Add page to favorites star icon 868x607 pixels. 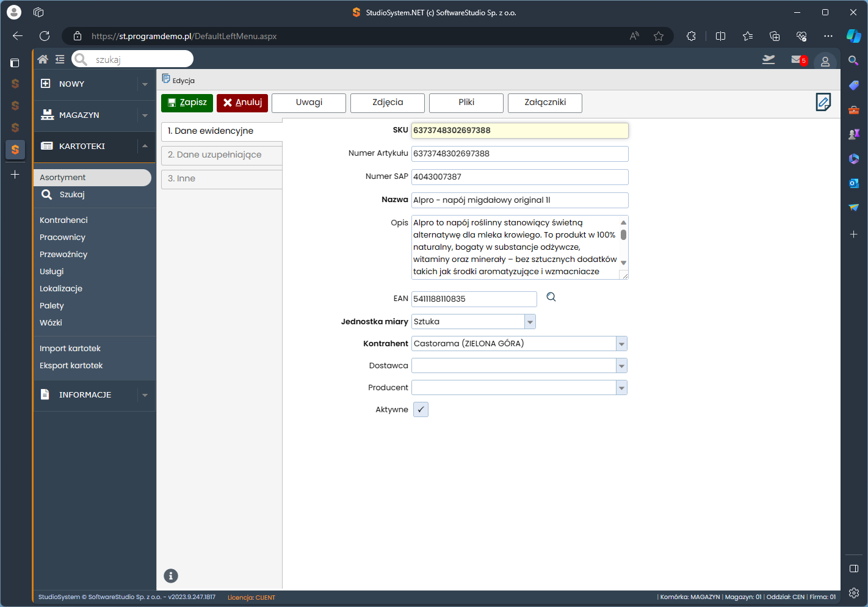pyautogui.click(x=659, y=36)
